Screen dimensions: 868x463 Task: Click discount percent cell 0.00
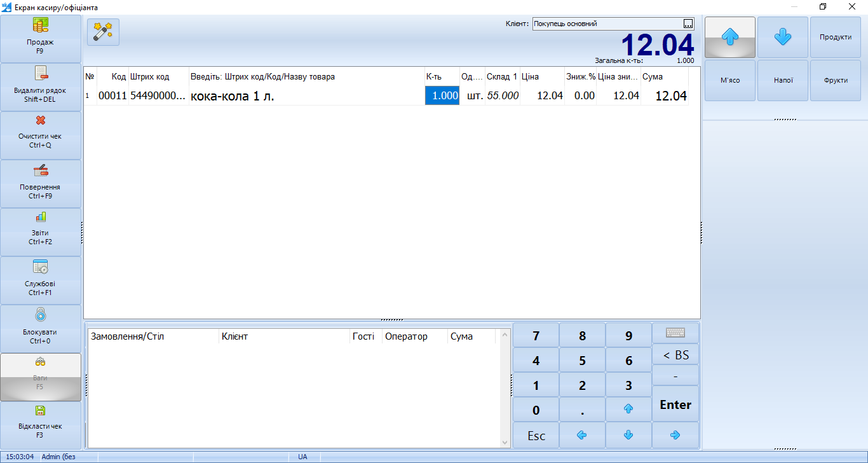pos(580,96)
